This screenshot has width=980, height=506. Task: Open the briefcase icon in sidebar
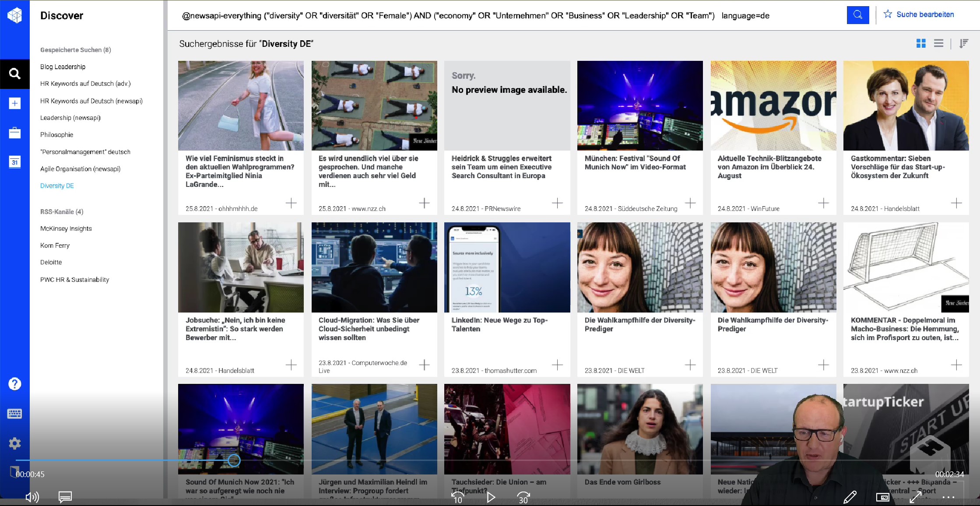[14, 133]
